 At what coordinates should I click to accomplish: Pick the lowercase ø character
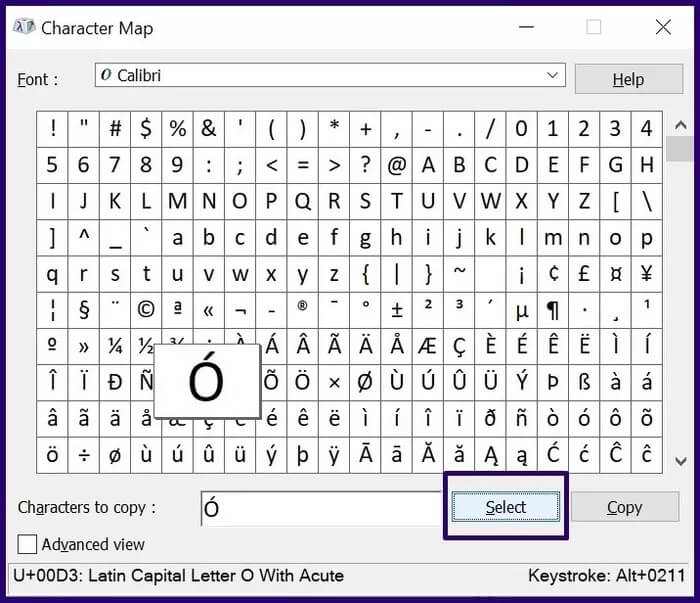point(115,455)
